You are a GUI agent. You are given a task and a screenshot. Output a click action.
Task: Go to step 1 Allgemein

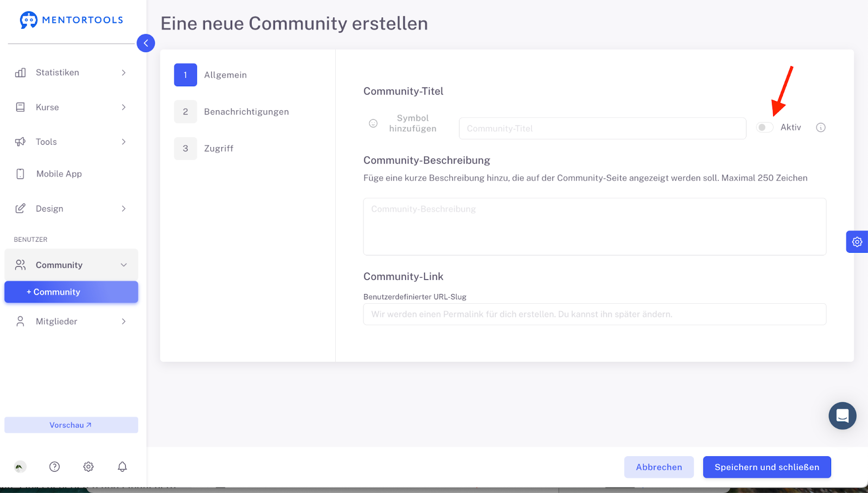(x=210, y=75)
